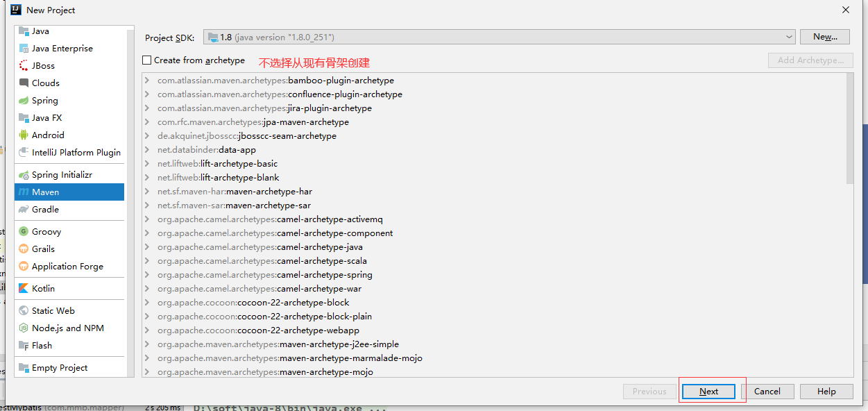Click the Previous button
This screenshot has width=868, height=411.
[649, 392]
